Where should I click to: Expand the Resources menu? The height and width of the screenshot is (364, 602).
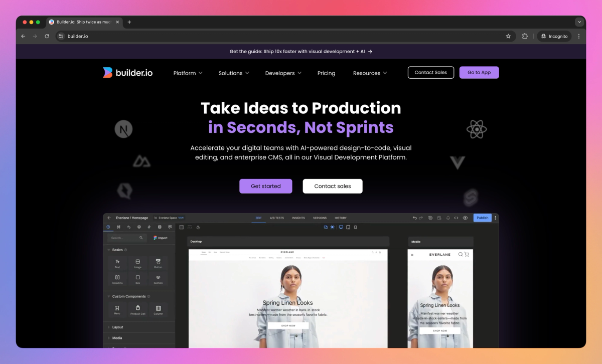coord(370,73)
